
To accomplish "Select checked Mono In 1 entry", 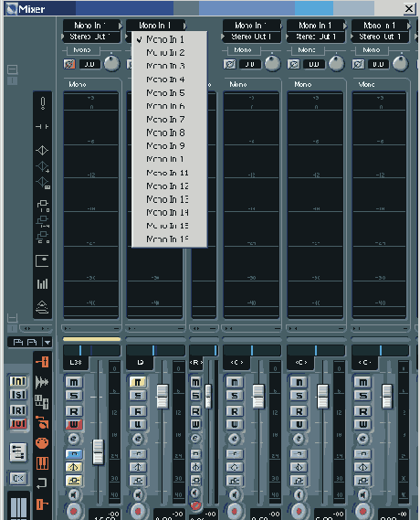I will pos(169,39).
